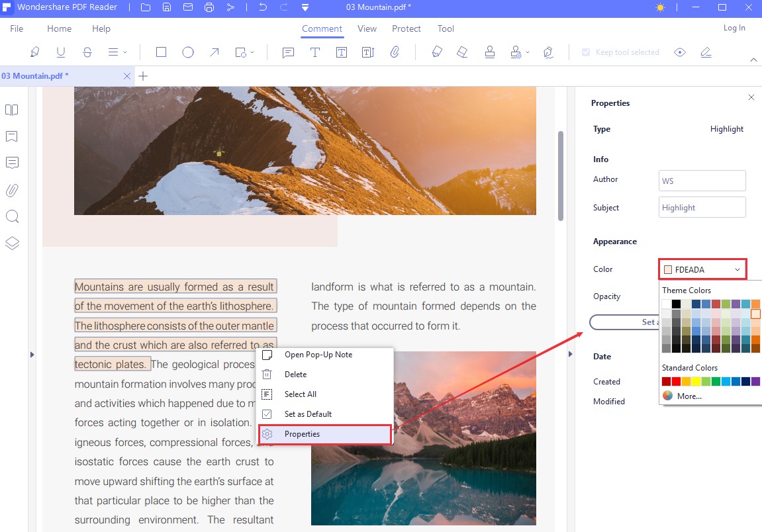Open More colors dialog

[689, 396]
